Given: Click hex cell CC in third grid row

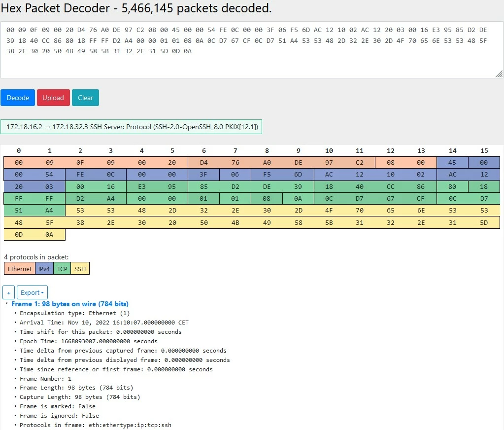Looking at the screenshot, I should tap(391, 186).
